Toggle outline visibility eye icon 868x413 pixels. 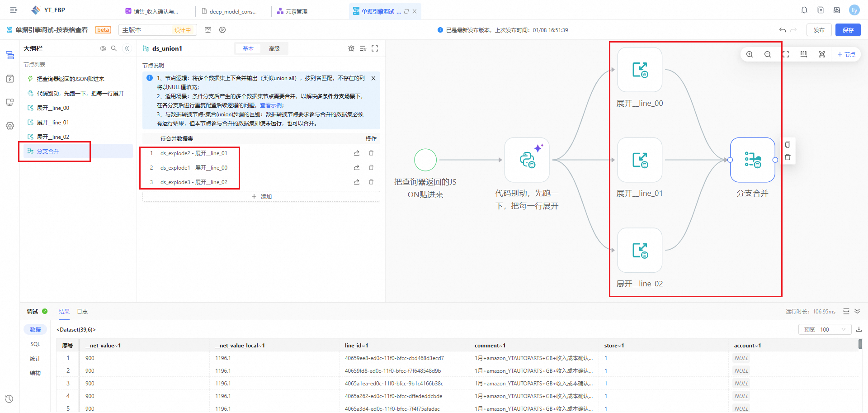(103, 48)
